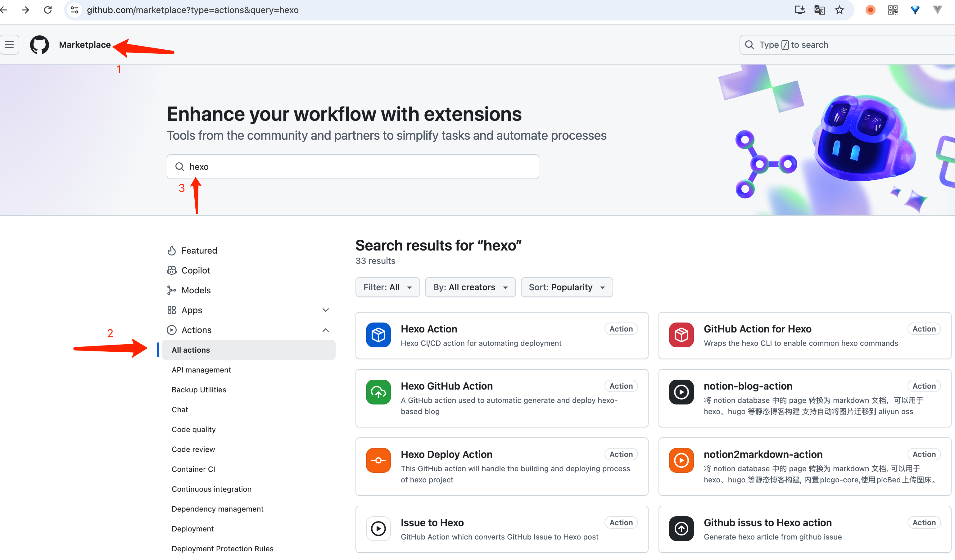Open the QR code extension icon

pyautogui.click(x=893, y=10)
